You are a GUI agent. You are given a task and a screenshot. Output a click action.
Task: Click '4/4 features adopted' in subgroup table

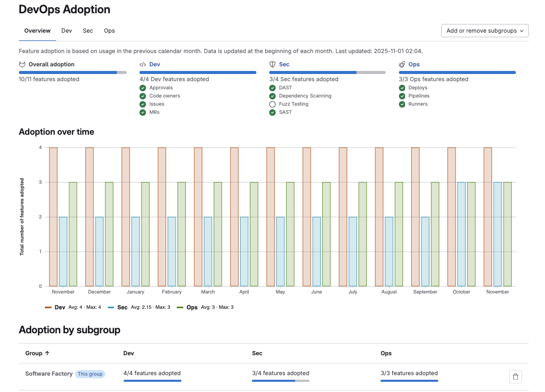coord(152,373)
